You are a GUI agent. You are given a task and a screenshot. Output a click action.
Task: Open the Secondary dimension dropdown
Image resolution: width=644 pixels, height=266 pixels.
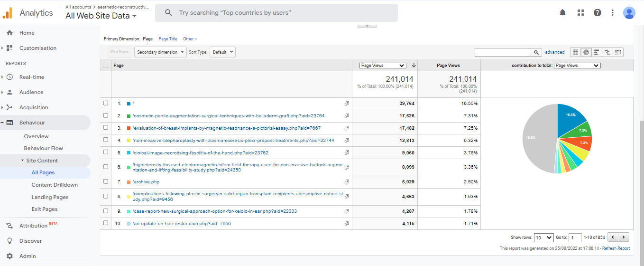(160, 52)
